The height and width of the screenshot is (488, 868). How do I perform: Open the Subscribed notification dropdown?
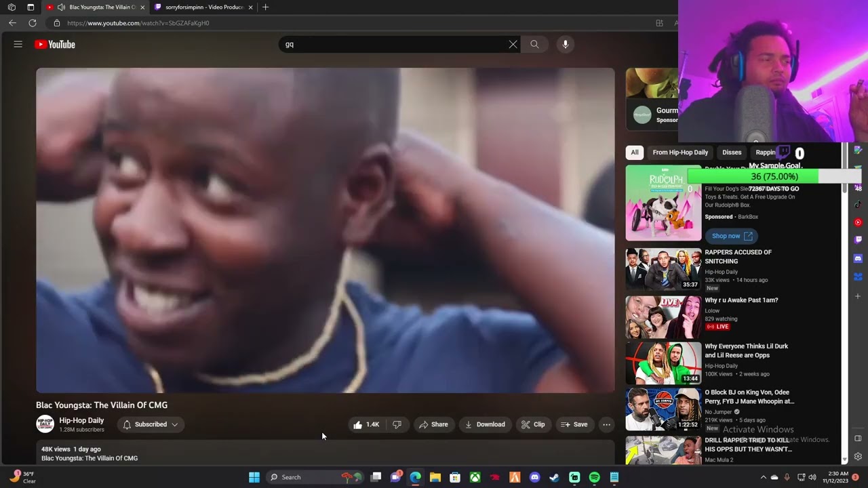[x=151, y=424]
